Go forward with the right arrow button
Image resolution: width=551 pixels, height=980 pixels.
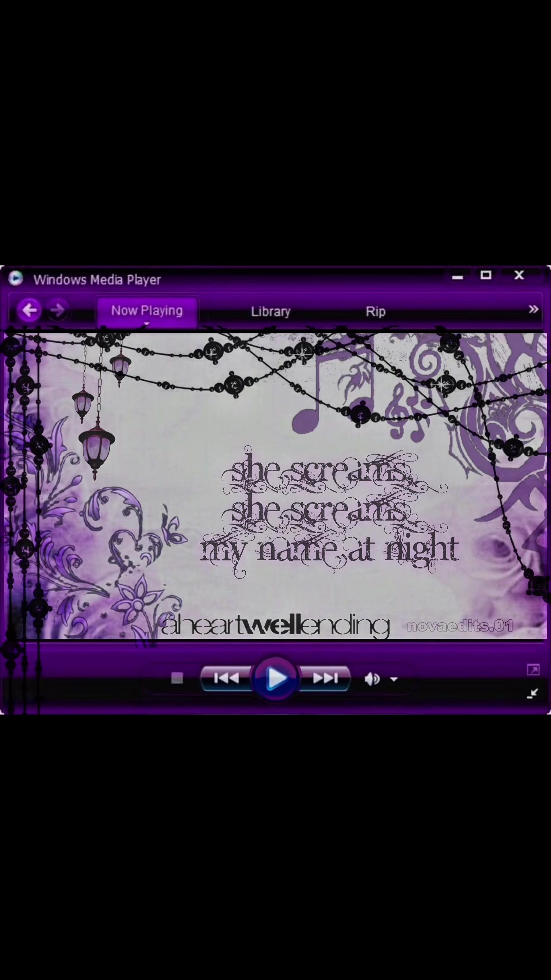pyautogui.click(x=58, y=310)
